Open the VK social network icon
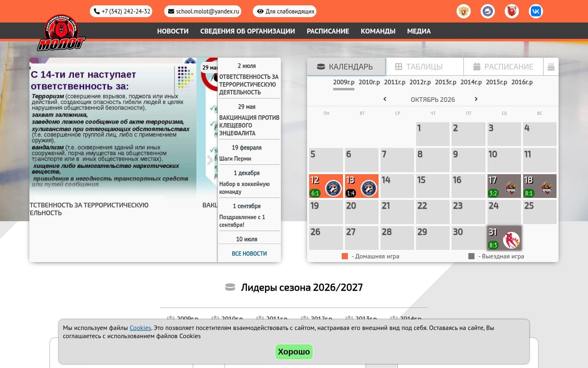Image resolution: width=588 pixels, height=368 pixels. 536,11
